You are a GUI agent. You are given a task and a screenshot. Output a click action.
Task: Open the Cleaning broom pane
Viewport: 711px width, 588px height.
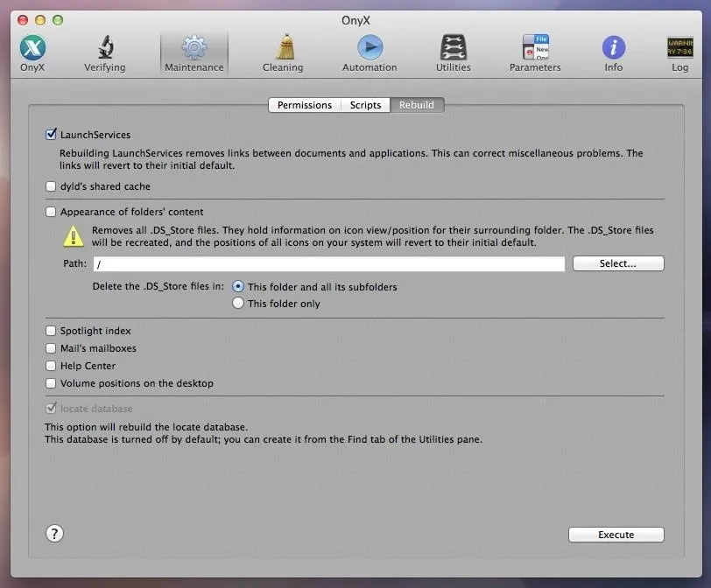(283, 53)
